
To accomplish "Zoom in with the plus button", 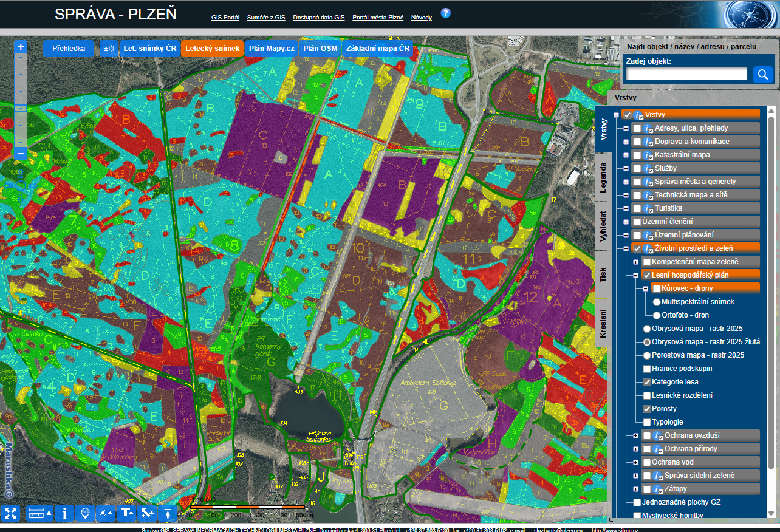I will tap(21, 47).
